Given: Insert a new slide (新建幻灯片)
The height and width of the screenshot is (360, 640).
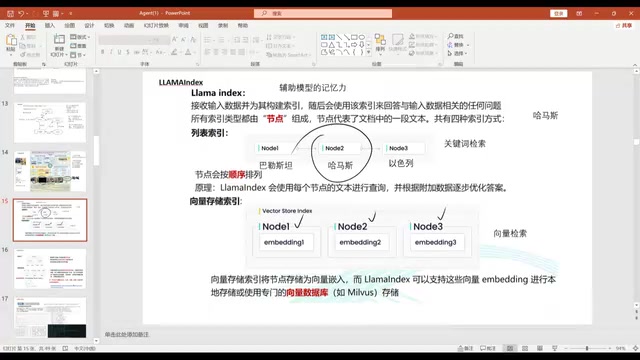Looking at the screenshot, I should (x=59, y=45).
